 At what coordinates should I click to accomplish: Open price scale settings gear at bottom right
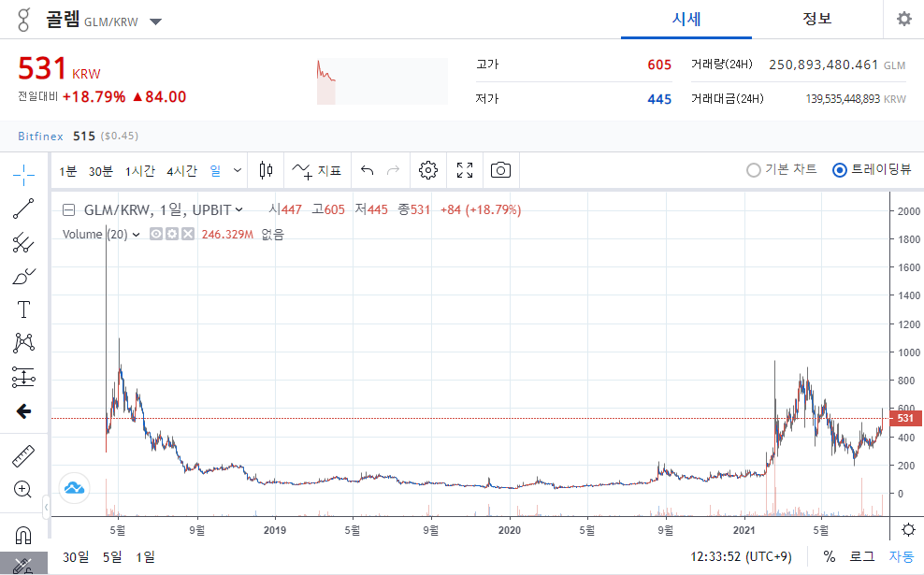click(908, 529)
